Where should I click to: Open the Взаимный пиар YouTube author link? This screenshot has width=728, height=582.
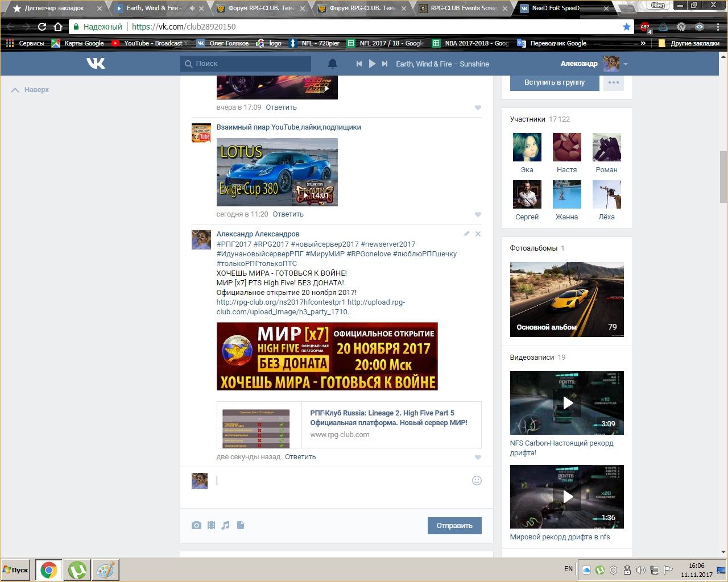click(x=289, y=127)
